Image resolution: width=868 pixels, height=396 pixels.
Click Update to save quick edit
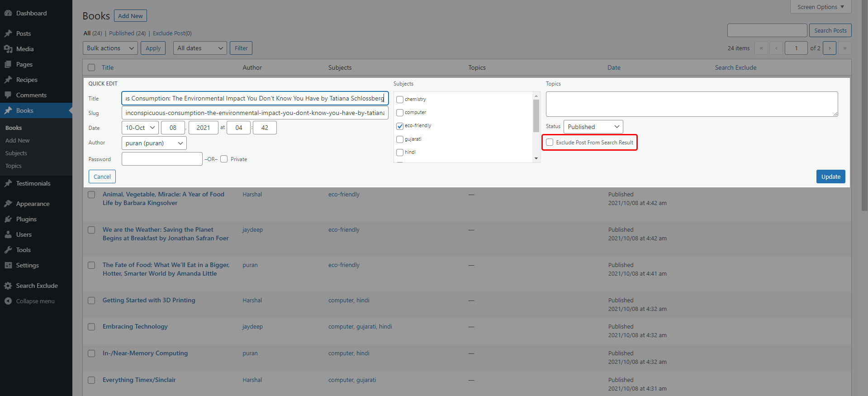point(831,177)
